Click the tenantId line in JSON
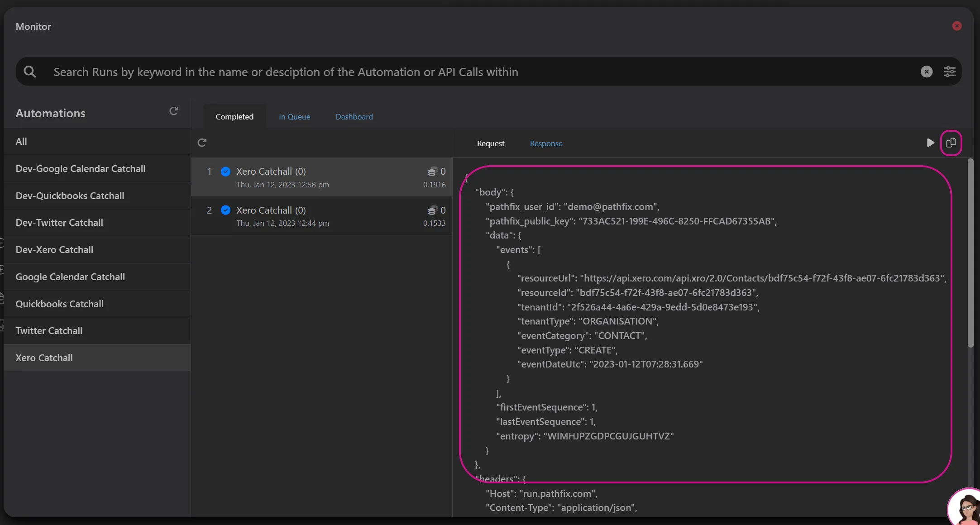Screen dimensions: 980x525 (638, 307)
